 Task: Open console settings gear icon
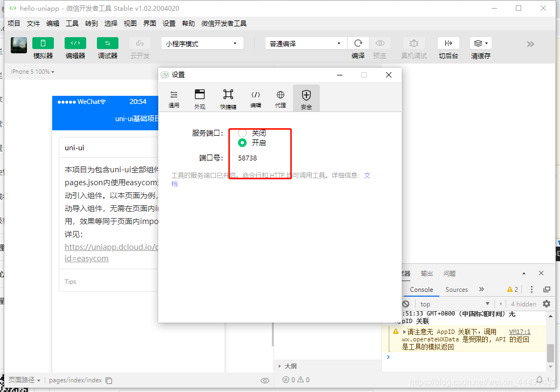[547, 304]
